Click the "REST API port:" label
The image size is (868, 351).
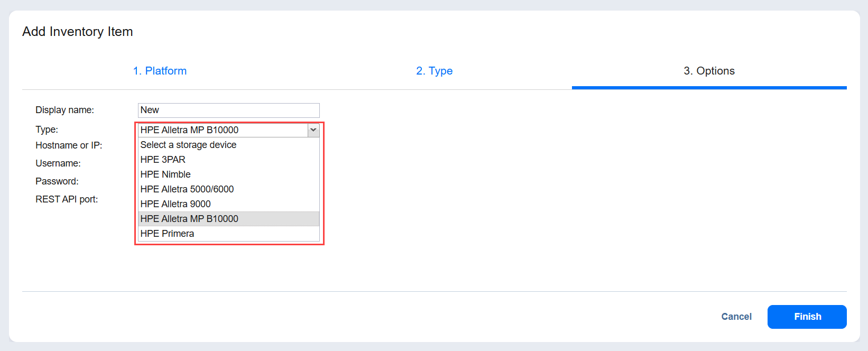(x=67, y=199)
